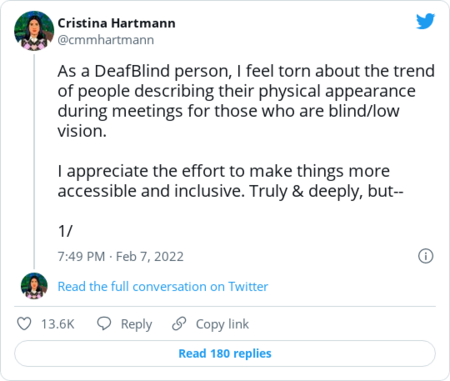The height and width of the screenshot is (381, 450).
Task: Click the '1/' thread number marker
Action: pos(65,231)
